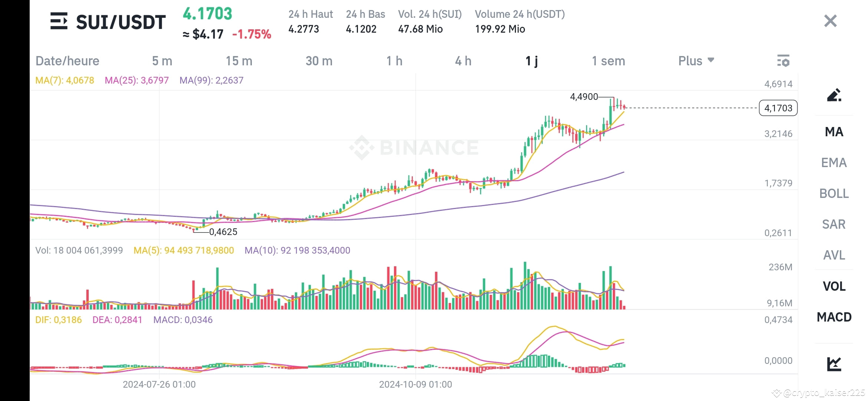Collapse the chart view with the X button

(x=830, y=20)
